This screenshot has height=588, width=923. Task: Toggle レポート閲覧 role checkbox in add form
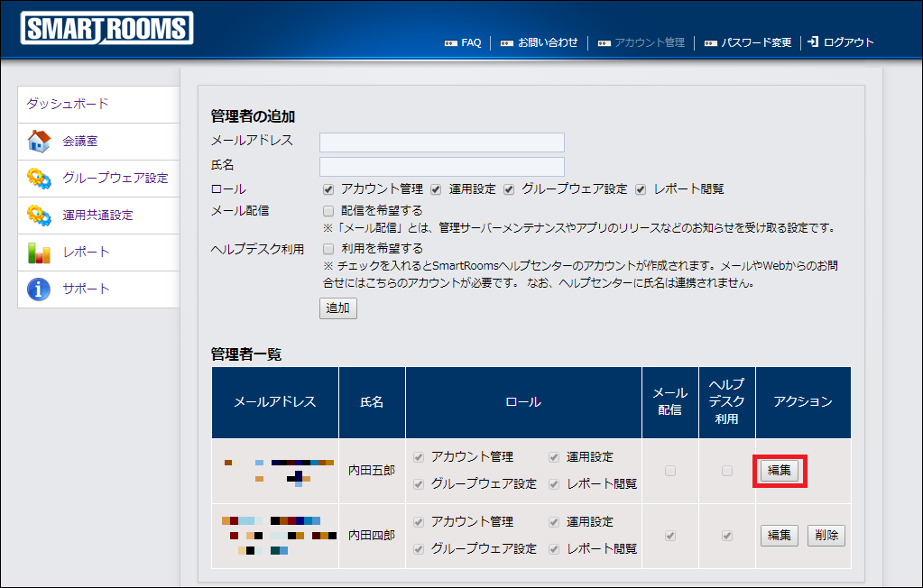[641, 189]
